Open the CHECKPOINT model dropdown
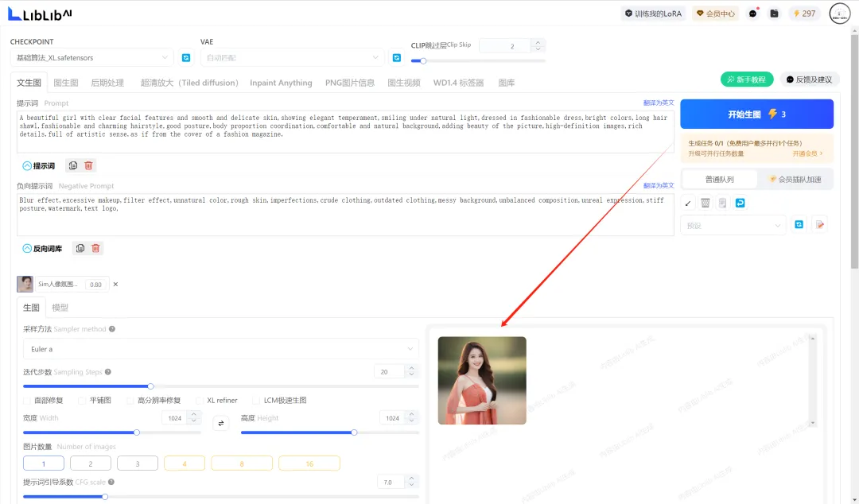859x504 pixels. tap(92, 57)
